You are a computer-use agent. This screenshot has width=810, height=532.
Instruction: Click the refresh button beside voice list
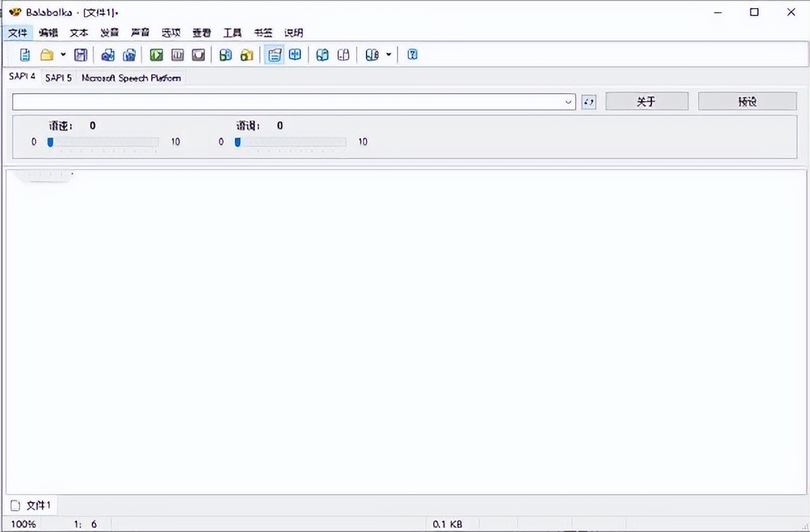pyautogui.click(x=589, y=102)
